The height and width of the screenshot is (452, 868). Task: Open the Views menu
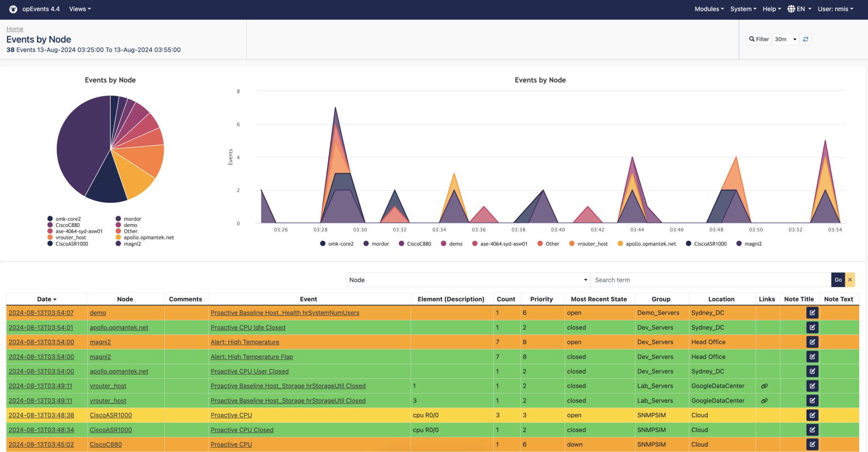(80, 9)
